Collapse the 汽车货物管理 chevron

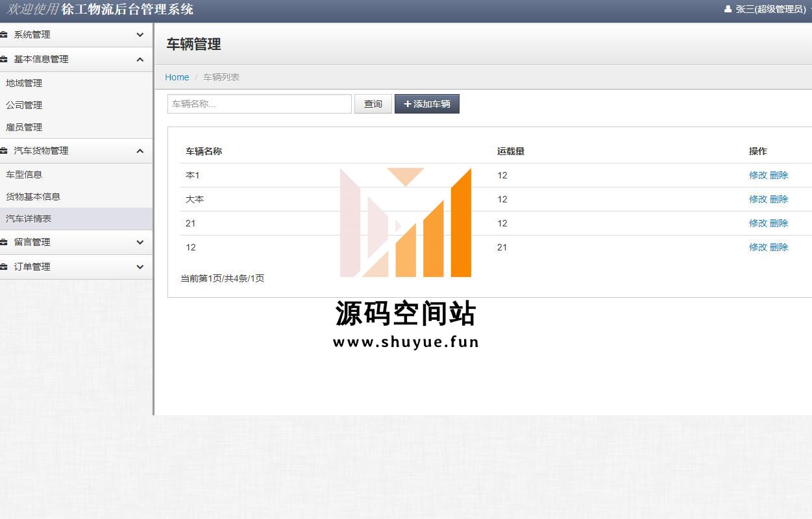pos(140,151)
